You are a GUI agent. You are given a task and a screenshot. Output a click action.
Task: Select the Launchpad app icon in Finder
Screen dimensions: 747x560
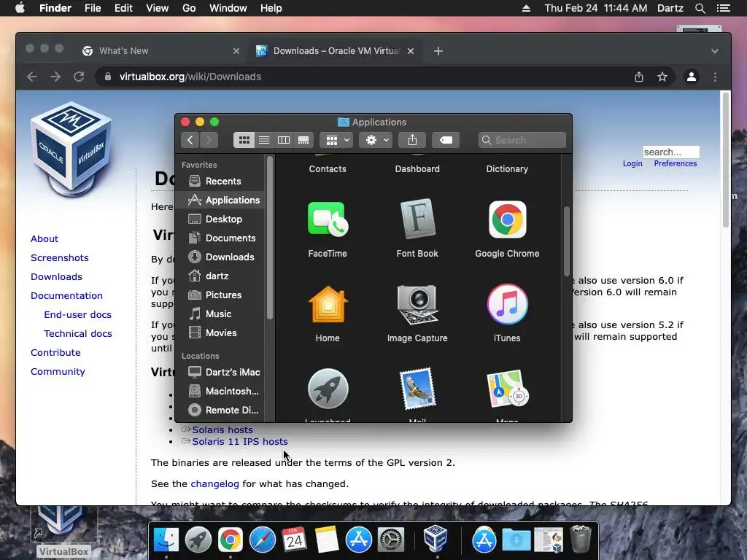pos(328,389)
